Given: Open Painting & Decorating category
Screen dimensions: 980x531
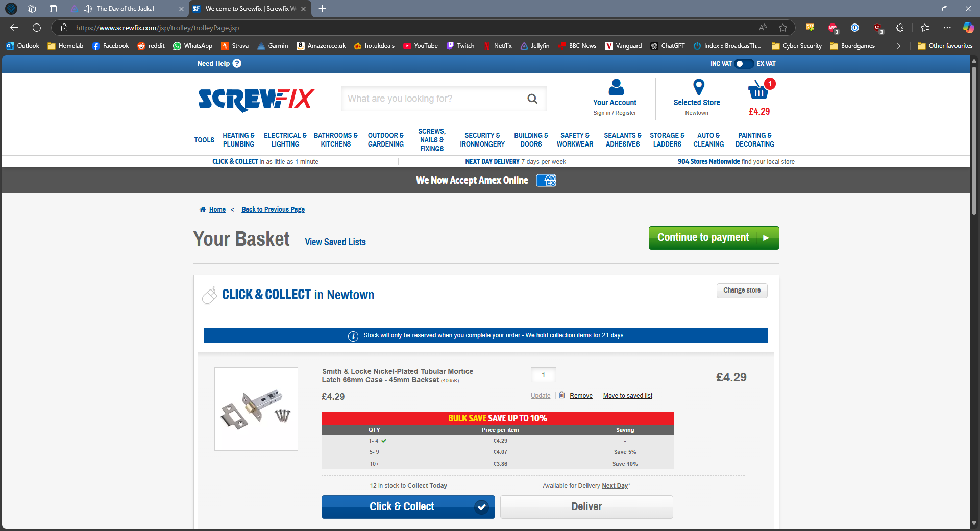Looking at the screenshot, I should [x=755, y=140].
